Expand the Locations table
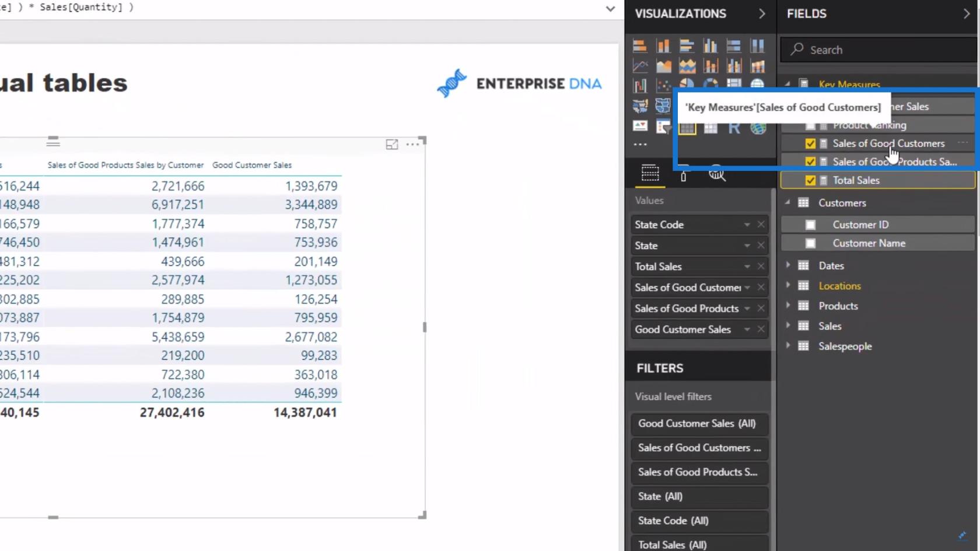This screenshot has height=551, width=980. tap(787, 285)
